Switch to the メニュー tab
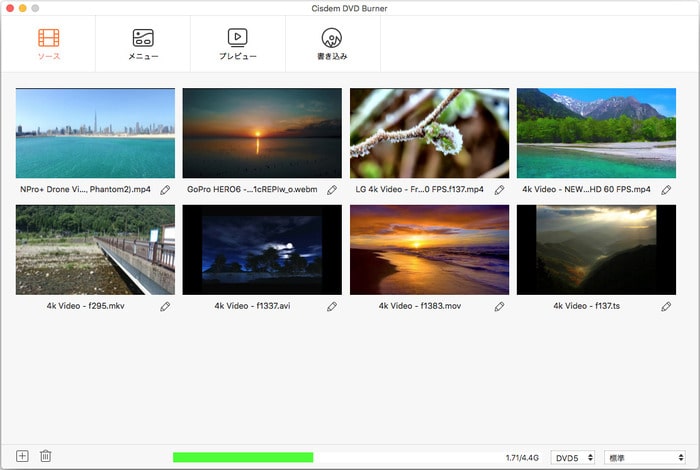700x470 pixels. point(142,45)
